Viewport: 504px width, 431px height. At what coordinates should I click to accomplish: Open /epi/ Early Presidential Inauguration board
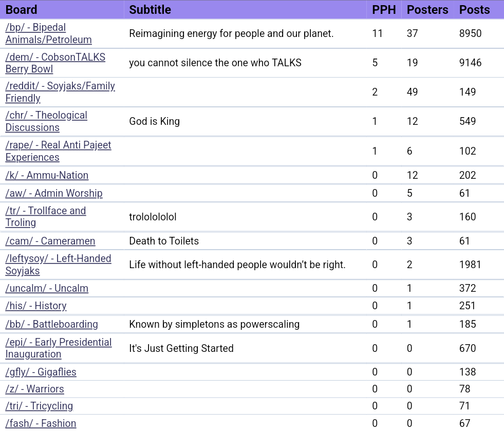58,348
